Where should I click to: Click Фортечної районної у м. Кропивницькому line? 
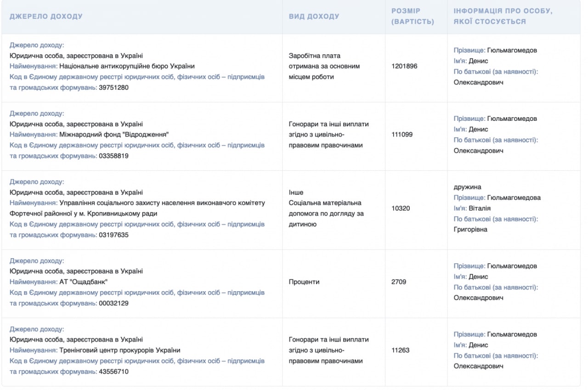(x=83, y=213)
